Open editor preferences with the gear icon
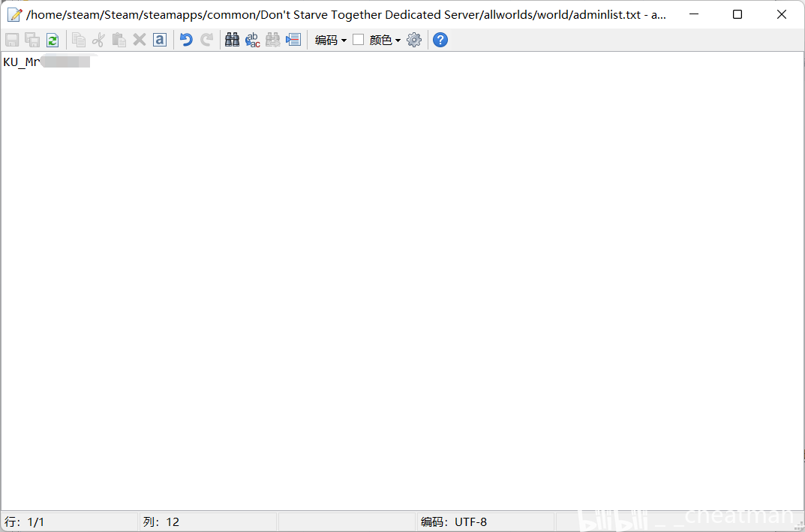Image resolution: width=805 pixels, height=532 pixels. [414, 40]
